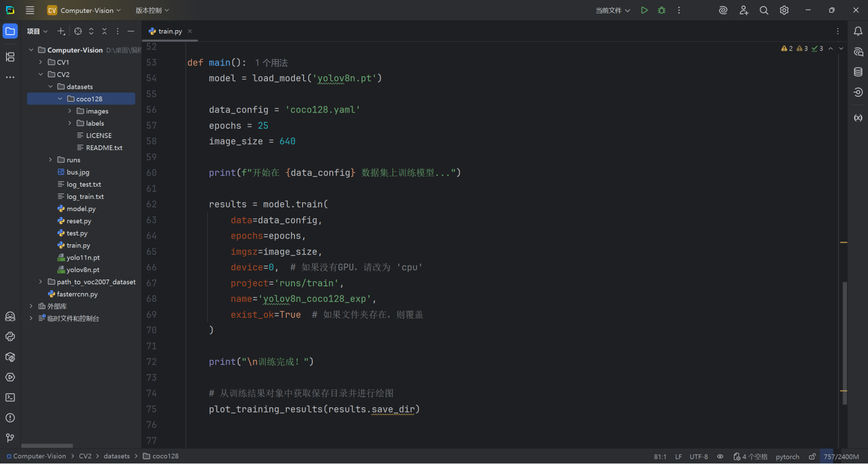Image resolution: width=868 pixels, height=464 pixels.
Task: Open the Git version control tool window
Action: click(x=10, y=438)
